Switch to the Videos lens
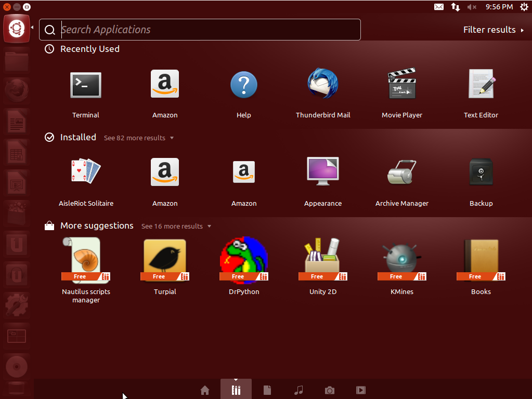Image resolution: width=532 pixels, height=399 pixels. pyautogui.click(x=361, y=390)
